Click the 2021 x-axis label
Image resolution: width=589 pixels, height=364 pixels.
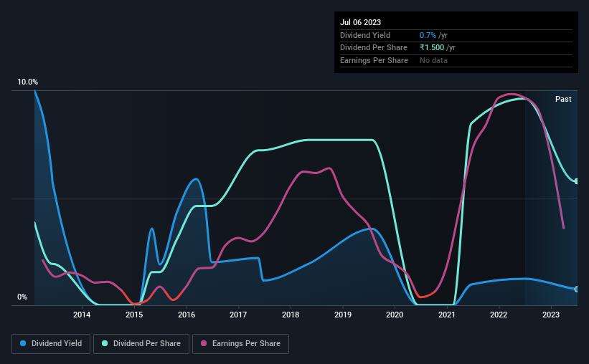(447, 315)
